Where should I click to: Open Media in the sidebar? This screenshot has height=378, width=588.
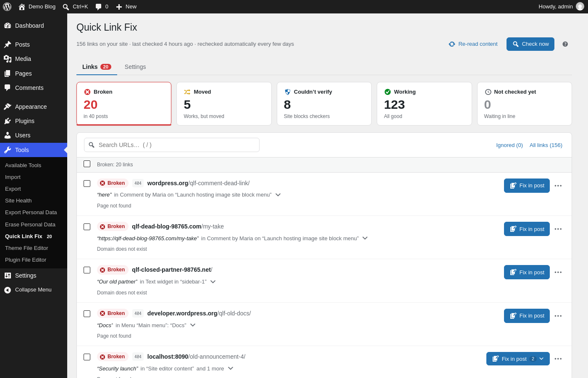coord(34,59)
